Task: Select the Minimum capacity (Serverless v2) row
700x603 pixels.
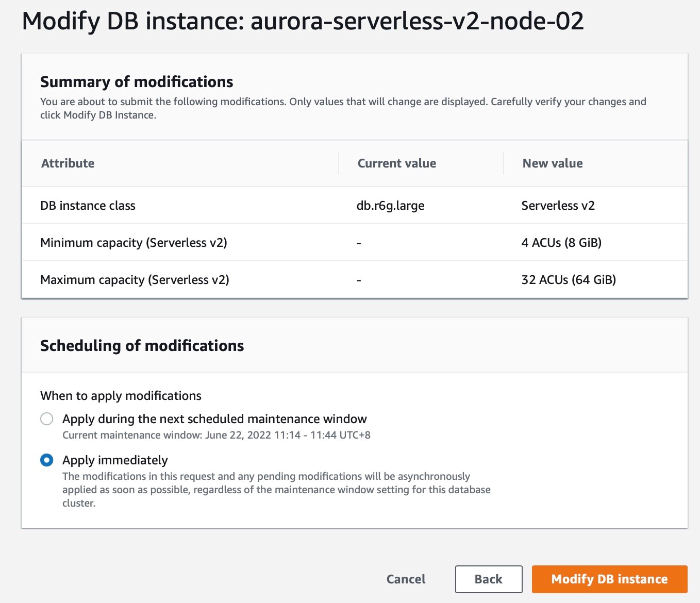Action: coord(134,242)
